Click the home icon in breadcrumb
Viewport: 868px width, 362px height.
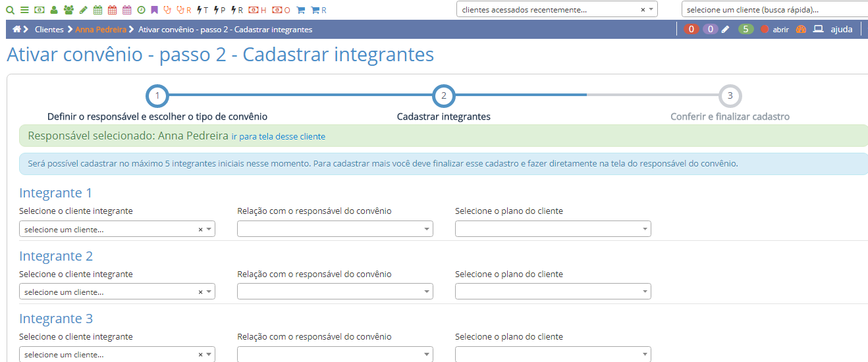click(x=17, y=30)
